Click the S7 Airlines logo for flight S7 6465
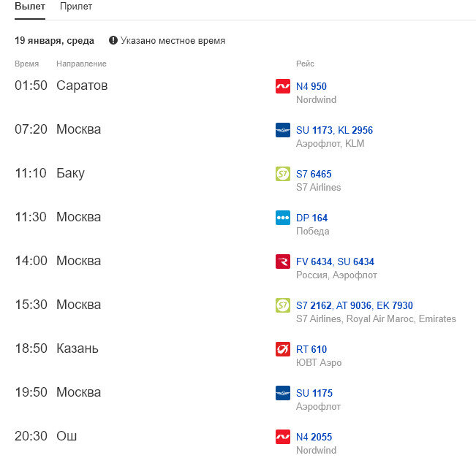 [282, 174]
